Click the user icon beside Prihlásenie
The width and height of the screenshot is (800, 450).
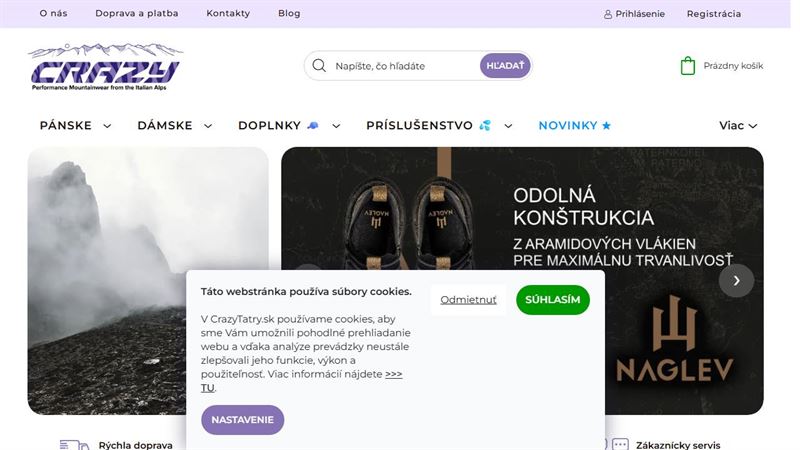point(608,14)
